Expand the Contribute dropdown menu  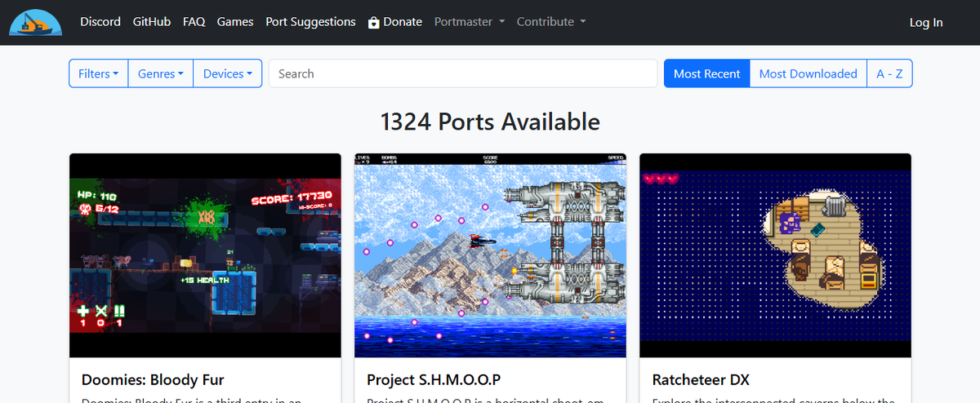coord(551,22)
